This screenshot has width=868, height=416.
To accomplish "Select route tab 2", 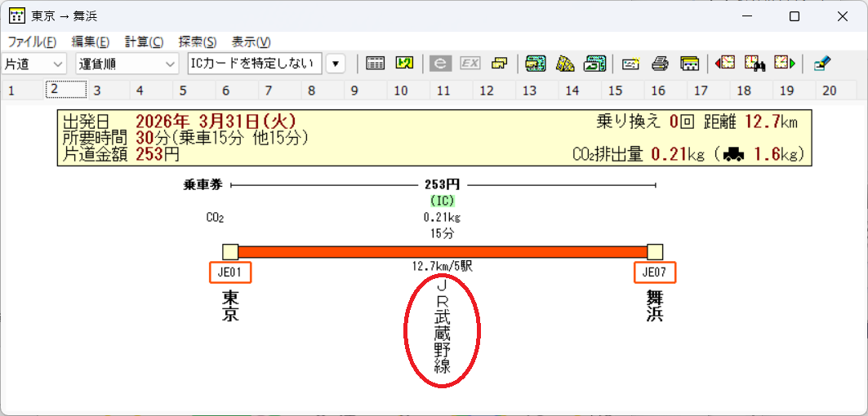I will (x=65, y=90).
